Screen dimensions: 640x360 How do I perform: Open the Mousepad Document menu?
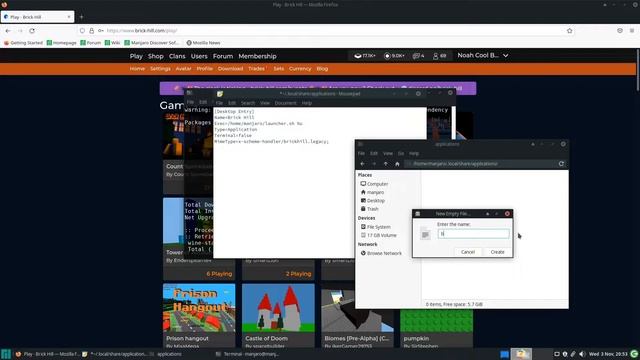point(285,103)
